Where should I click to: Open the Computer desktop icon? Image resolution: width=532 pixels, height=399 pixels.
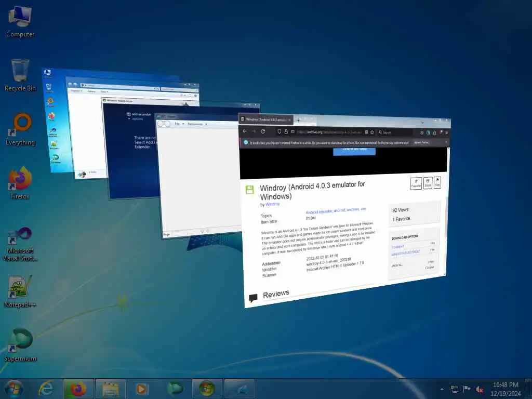[x=20, y=21]
